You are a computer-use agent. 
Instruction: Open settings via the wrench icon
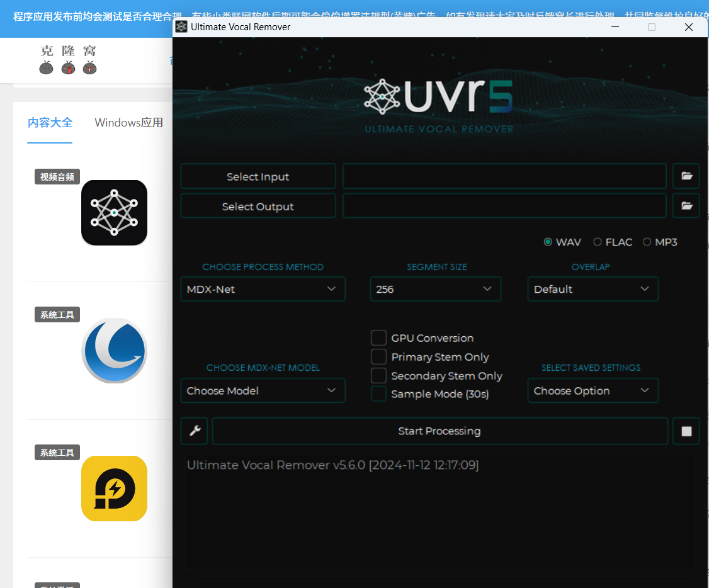tap(195, 431)
